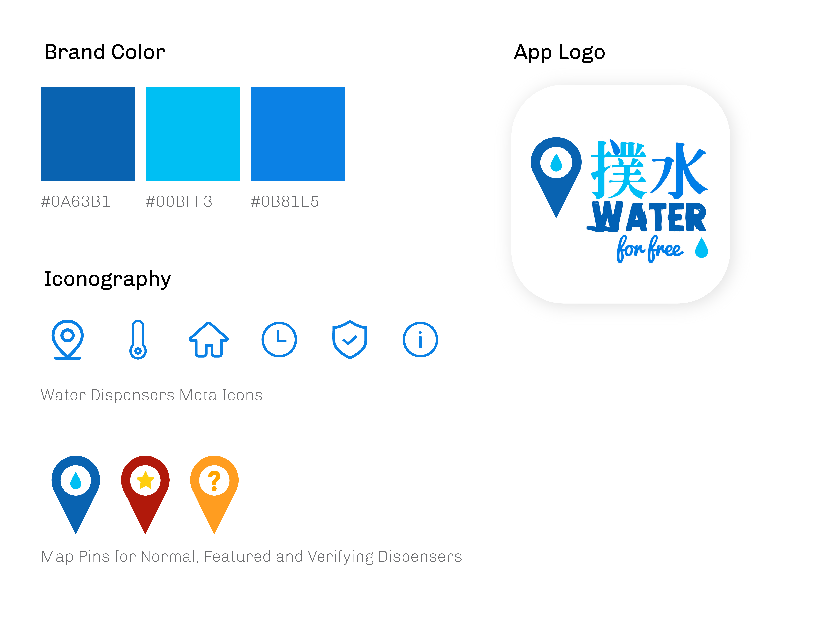
Task: Click the #0A63B1 hex code label
Action: (x=76, y=201)
